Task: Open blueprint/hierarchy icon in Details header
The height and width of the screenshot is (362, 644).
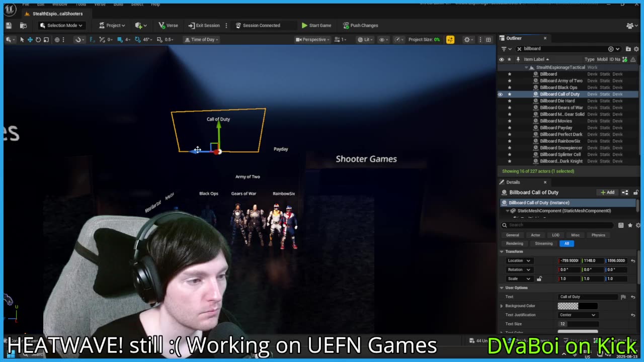Action: point(625,192)
